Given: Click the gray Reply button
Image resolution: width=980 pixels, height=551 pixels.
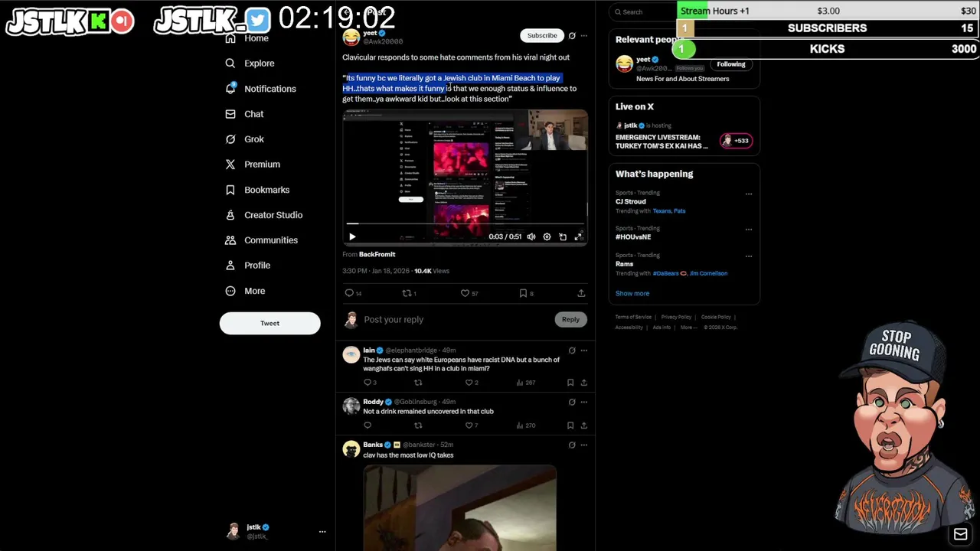Looking at the screenshot, I should tap(570, 319).
